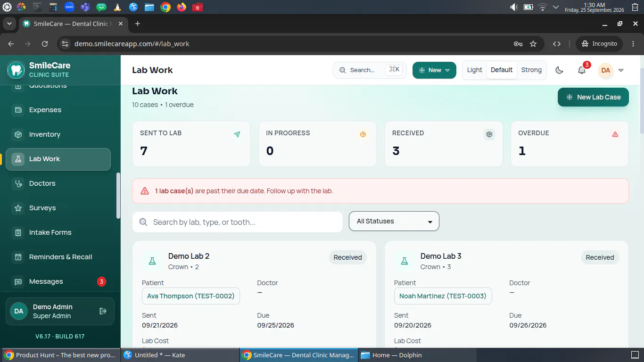Click the warning triangle in the Overdue card
Screen dimensions: 644x362
coord(615,134)
